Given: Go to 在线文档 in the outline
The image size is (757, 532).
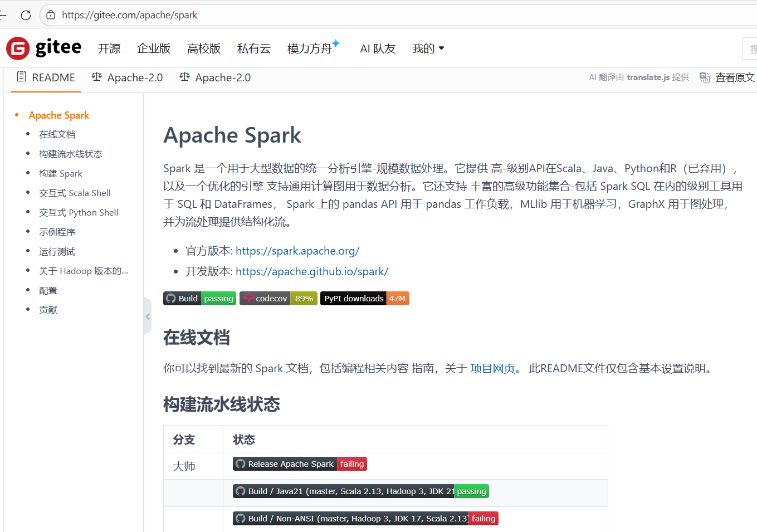Looking at the screenshot, I should pos(57,134).
